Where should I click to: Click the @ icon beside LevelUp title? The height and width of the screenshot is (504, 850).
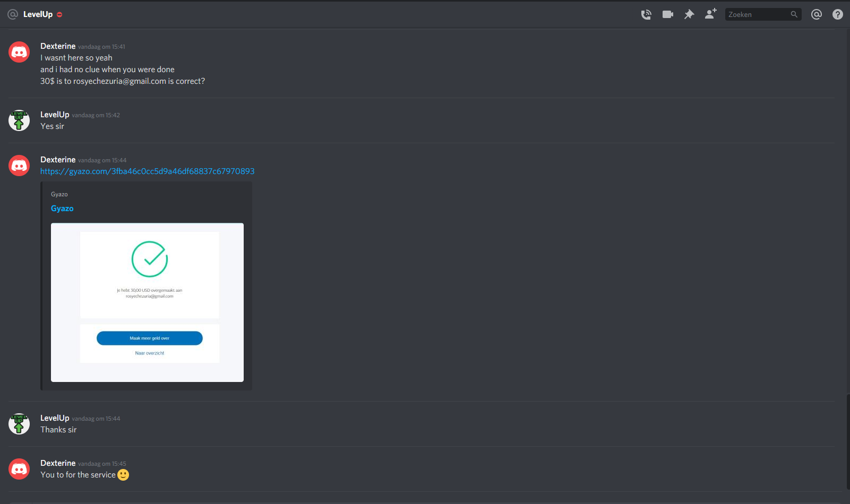13,14
